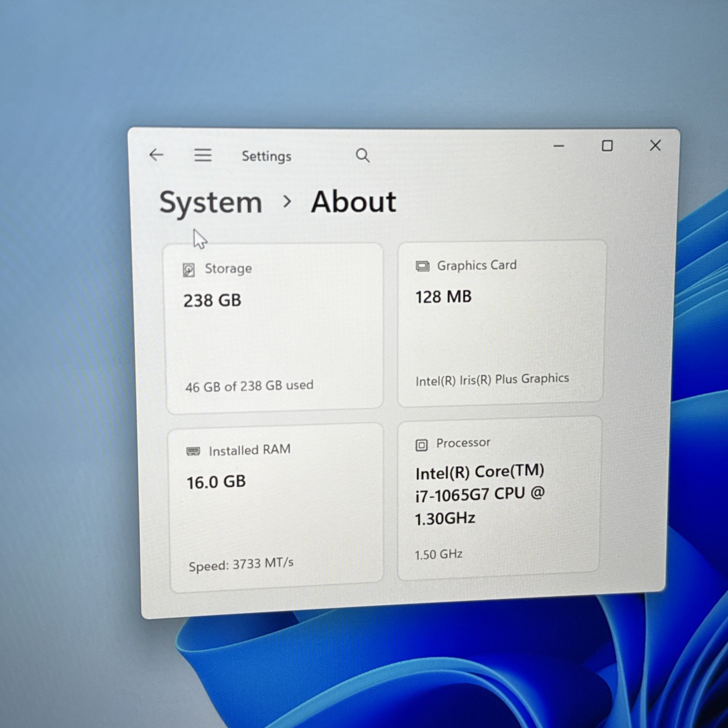Open the Graphics Card 128 MB card
The height and width of the screenshot is (728, 728).
click(x=501, y=322)
